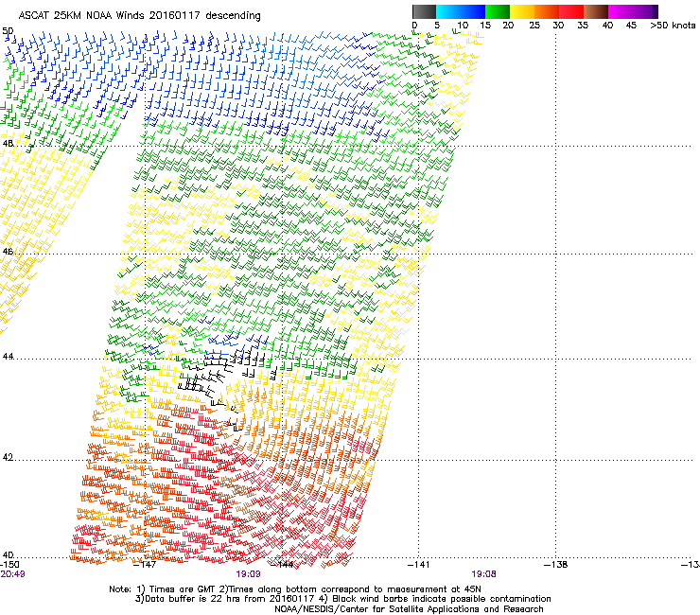Click the legend tick label '25'
The image size is (700, 615).
[x=534, y=26]
